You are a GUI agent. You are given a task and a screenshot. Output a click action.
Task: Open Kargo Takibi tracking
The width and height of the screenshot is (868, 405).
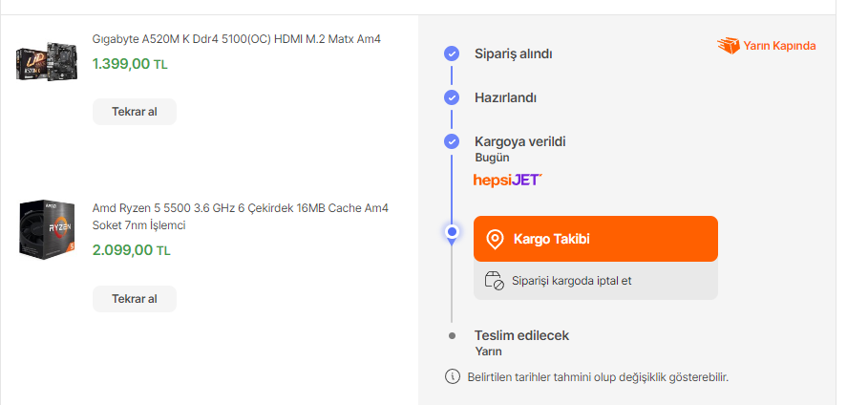tap(595, 239)
